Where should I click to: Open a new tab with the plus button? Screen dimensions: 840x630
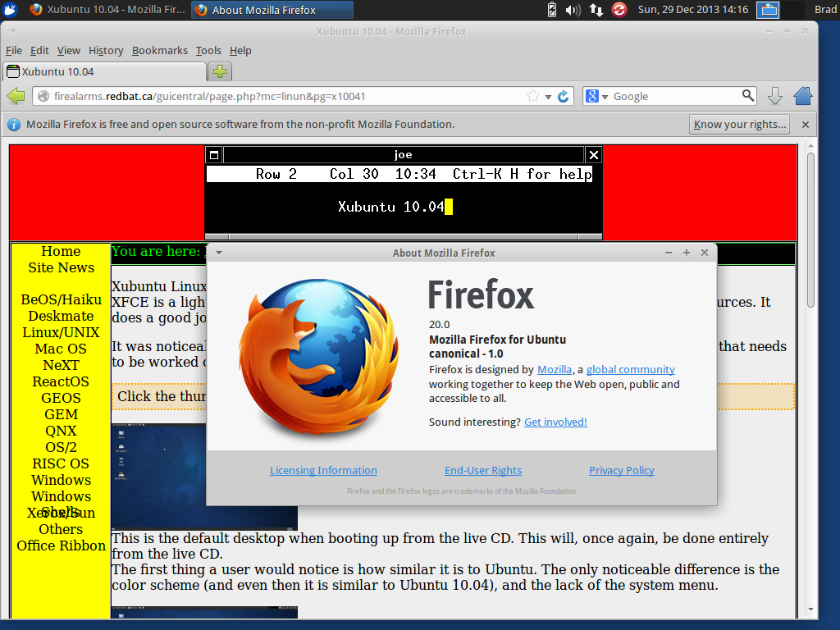(x=220, y=71)
